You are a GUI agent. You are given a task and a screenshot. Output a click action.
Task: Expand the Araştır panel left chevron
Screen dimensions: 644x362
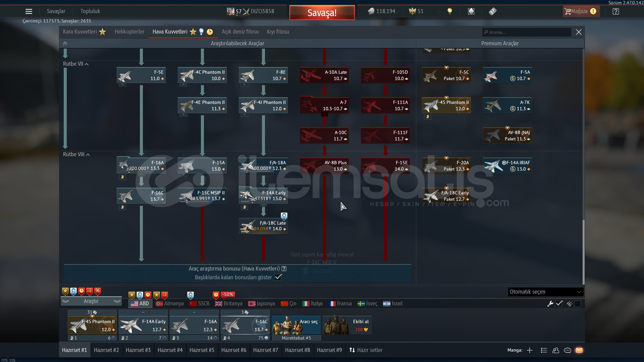(65, 301)
